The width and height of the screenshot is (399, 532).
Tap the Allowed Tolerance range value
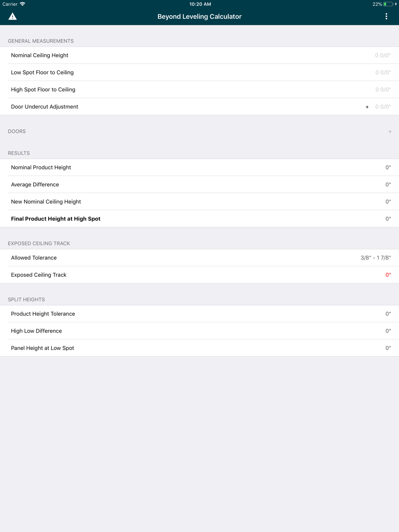pyautogui.click(x=375, y=258)
